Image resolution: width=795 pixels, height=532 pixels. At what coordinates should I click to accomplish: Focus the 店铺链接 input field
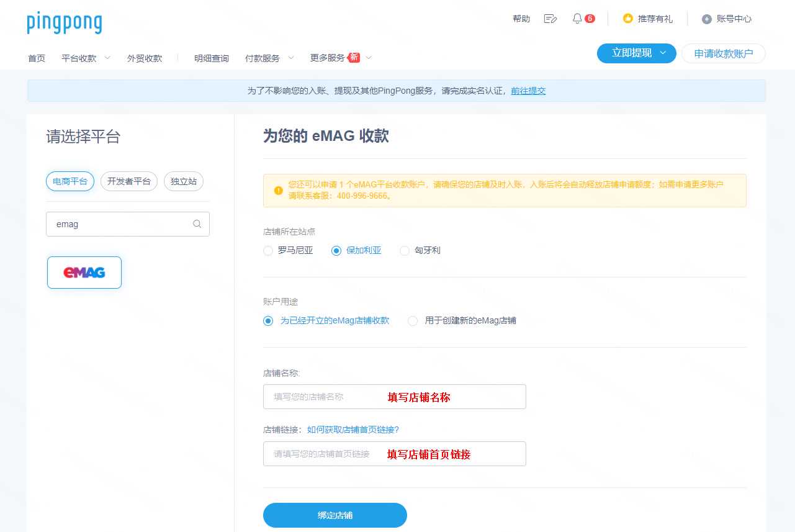tap(395, 454)
